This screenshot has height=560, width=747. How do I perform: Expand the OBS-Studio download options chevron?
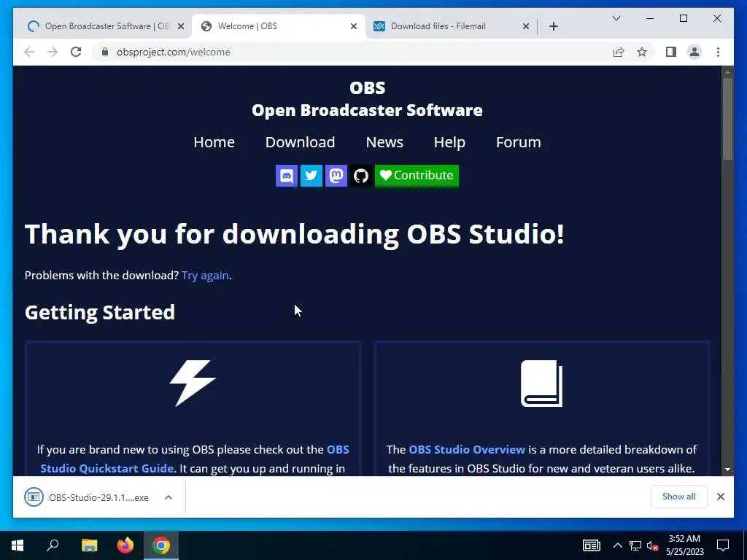(169, 497)
